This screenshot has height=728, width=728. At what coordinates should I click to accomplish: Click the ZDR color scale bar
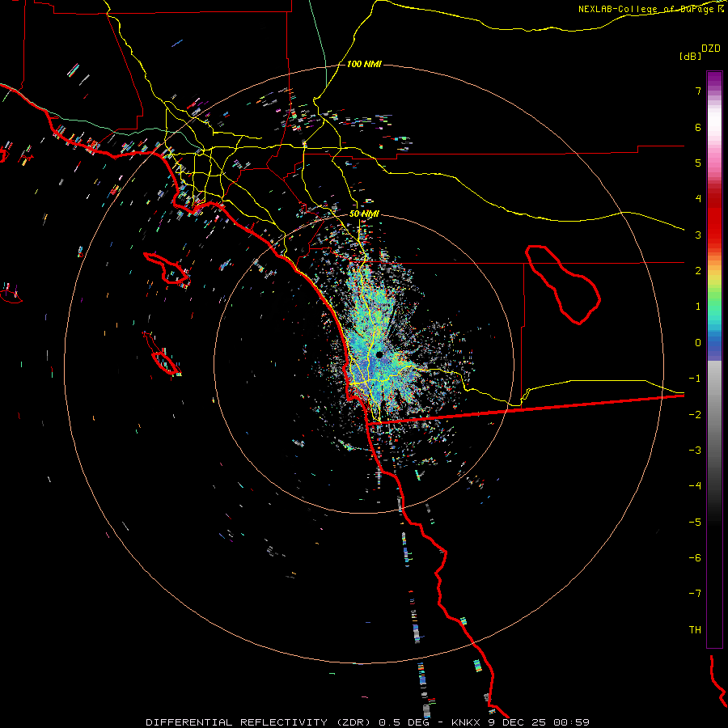click(x=714, y=359)
